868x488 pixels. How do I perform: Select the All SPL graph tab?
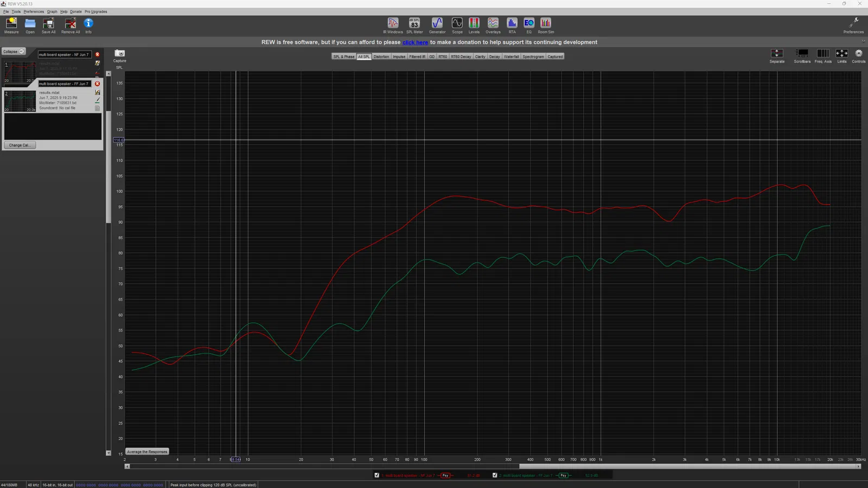pyautogui.click(x=364, y=56)
